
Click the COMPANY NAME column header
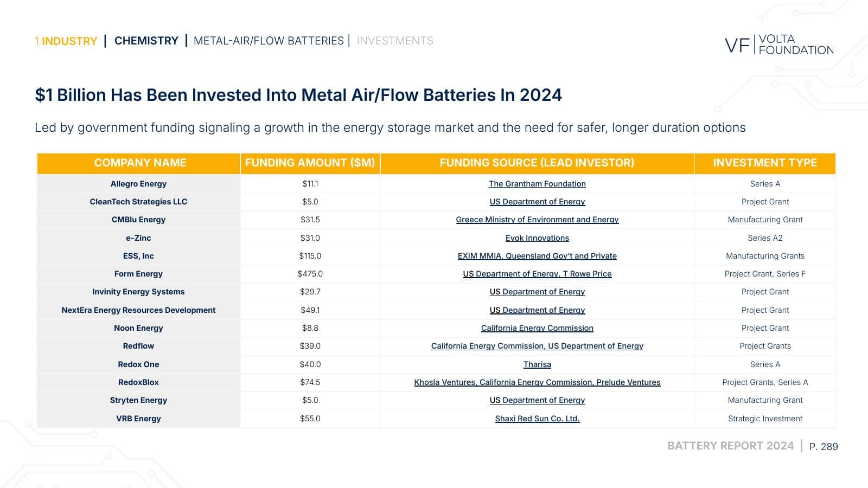(x=140, y=163)
